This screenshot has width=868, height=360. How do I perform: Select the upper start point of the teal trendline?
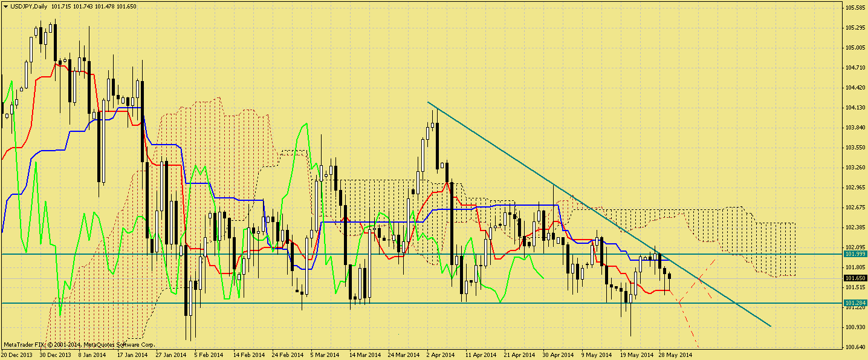[428, 102]
